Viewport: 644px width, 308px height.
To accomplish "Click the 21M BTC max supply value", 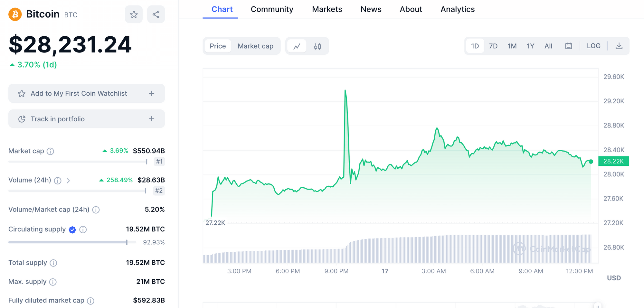I will (150, 282).
